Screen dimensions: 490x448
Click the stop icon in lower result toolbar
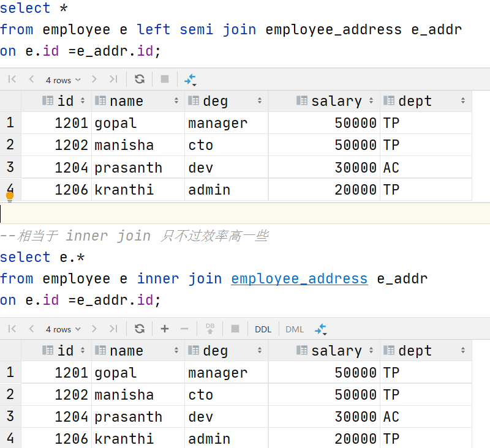[235, 329]
